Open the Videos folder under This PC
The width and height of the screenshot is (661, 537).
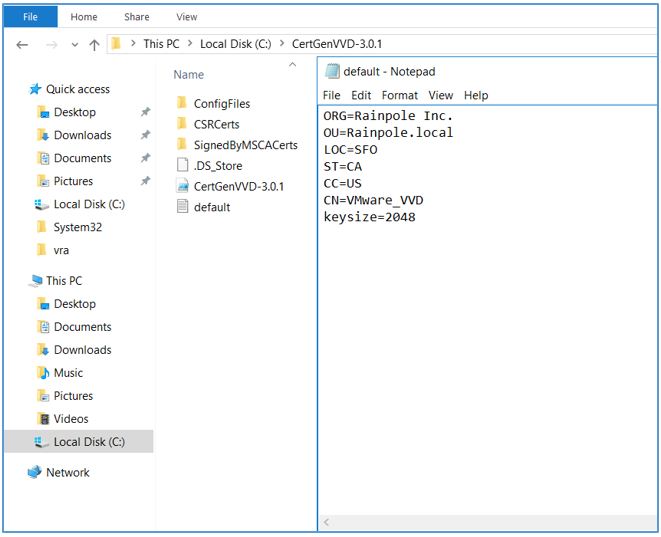[x=71, y=419]
